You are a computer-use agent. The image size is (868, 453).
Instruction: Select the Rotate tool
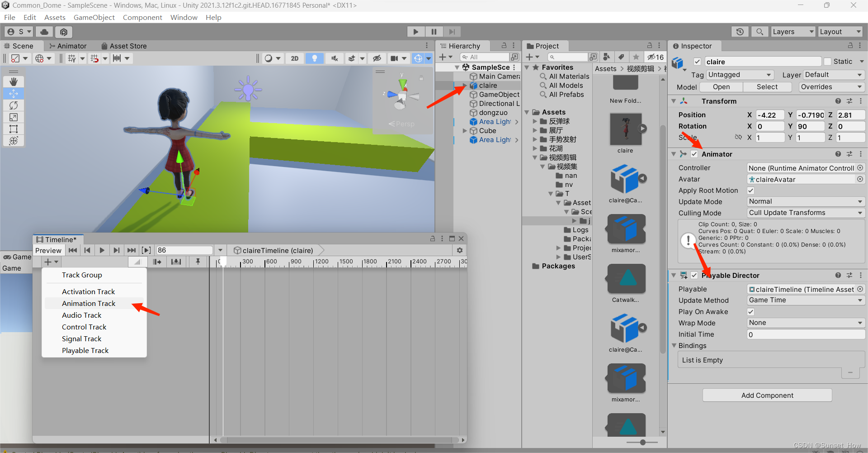(14, 105)
